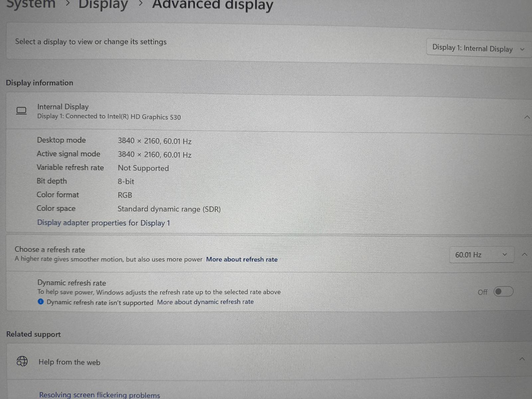Open Resolving screen flickering problems help link
This screenshot has width=532, height=399.
coord(99,395)
